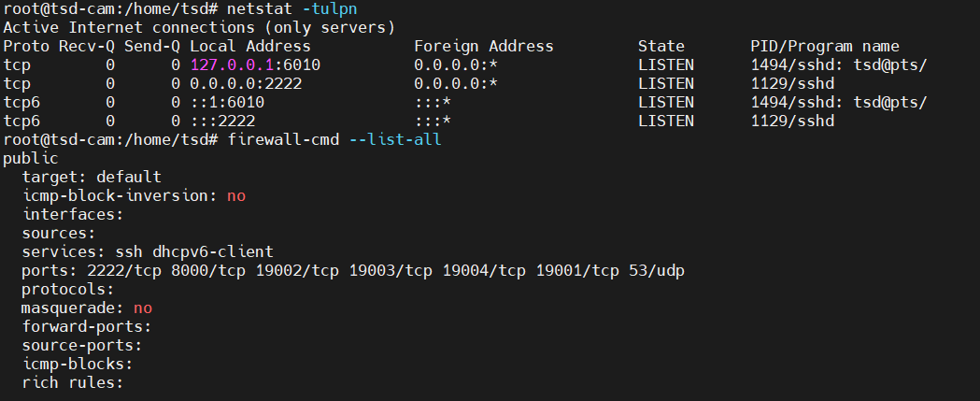The image size is (980, 401).
Task: Click the 'forward-ports:' line
Action: [x=87, y=326]
